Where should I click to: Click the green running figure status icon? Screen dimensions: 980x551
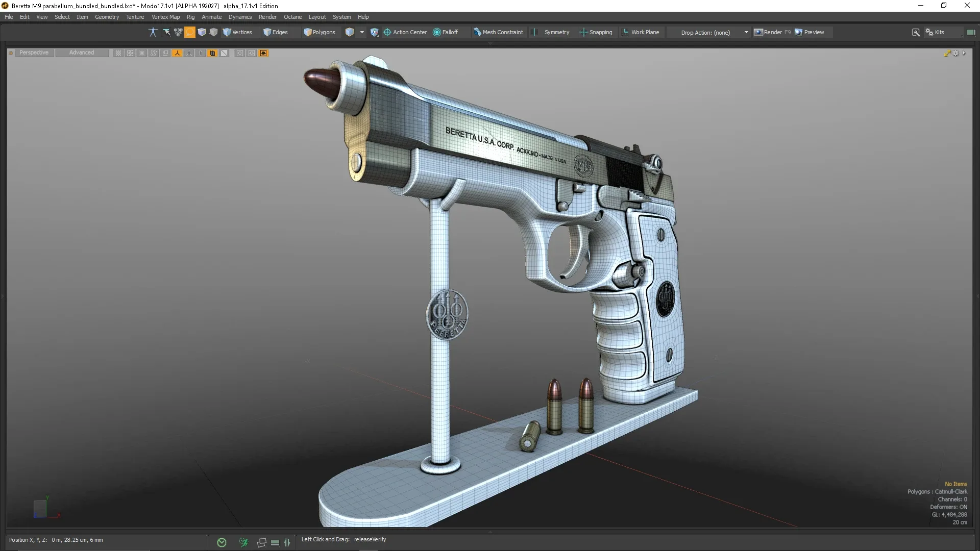[243, 542]
